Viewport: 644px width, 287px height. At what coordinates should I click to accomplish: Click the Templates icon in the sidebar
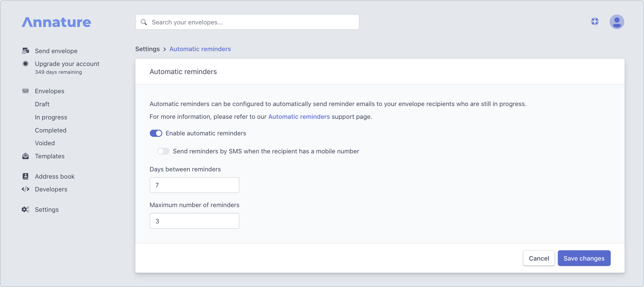[x=26, y=156]
